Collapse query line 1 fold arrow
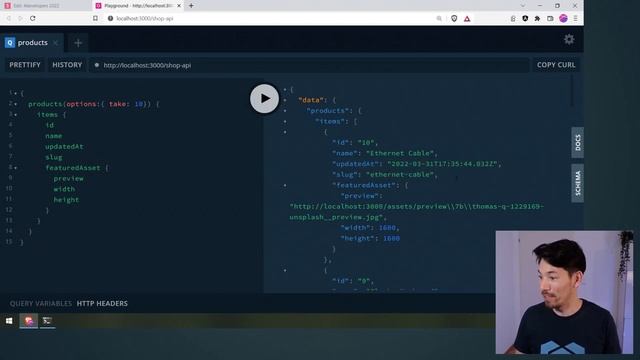Screen dimensions: 640x360 [16, 93]
